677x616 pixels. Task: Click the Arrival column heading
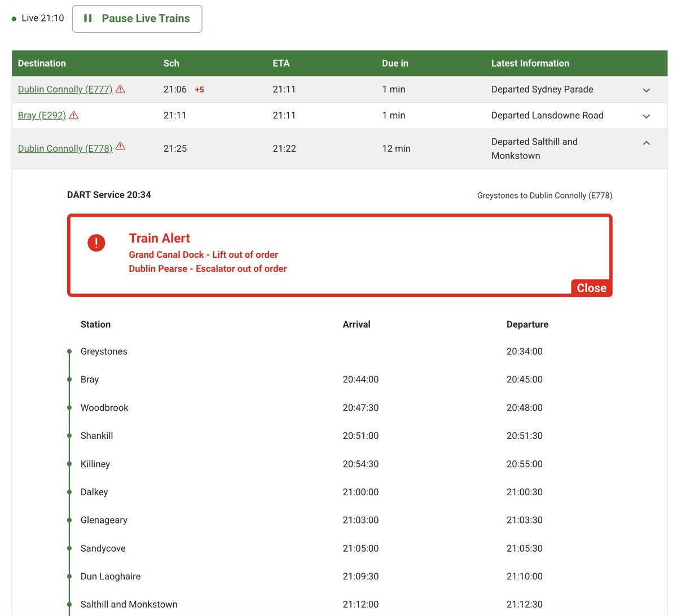coord(357,324)
